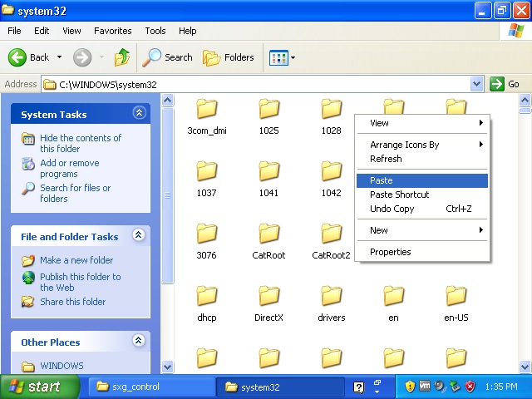532x399 pixels.
Task: Click the Back navigation arrow icon
Action: 18,57
